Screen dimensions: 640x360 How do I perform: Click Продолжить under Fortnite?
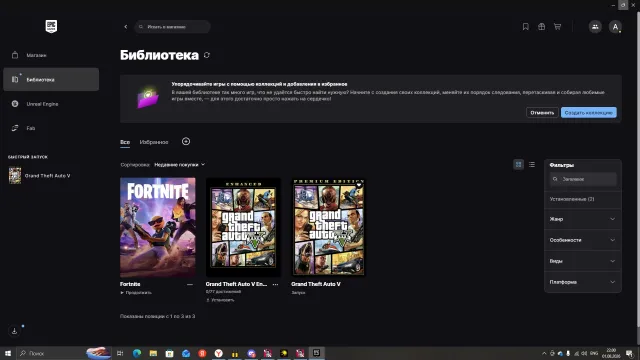click(x=136, y=293)
